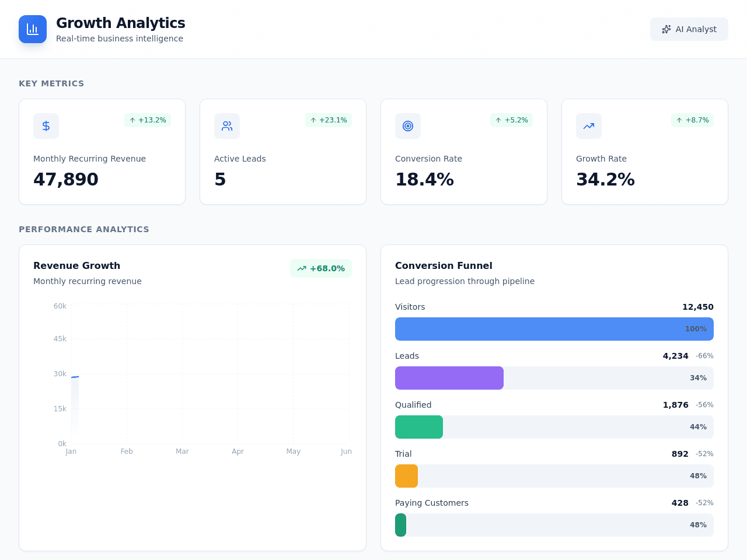Viewport: 747px width, 560px height.
Task: Click the Feb label on chart axis
Action: pyautogui.click(x=127, y=452)
